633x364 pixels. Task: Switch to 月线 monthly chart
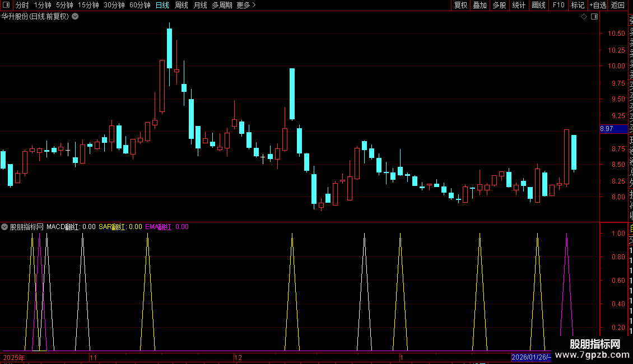200,5
